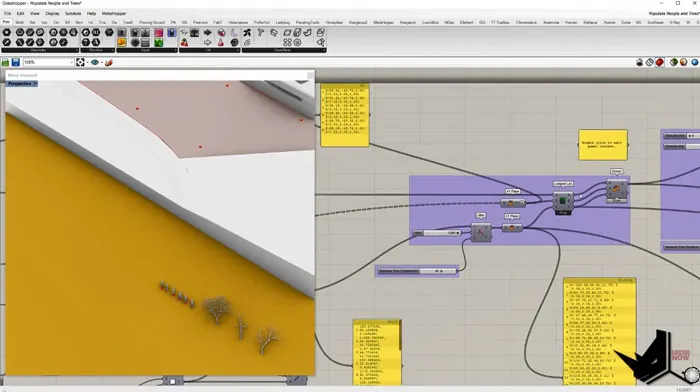Open blue sphere preview mesh quality
The width and height of the screenshot is (700, 392).
pos(695,63)
